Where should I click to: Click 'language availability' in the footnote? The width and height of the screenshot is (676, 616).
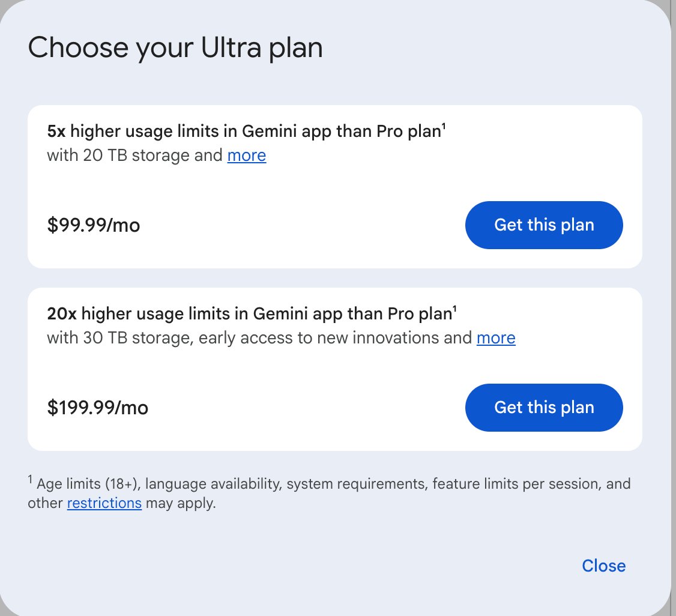click(x=213, y=484)
